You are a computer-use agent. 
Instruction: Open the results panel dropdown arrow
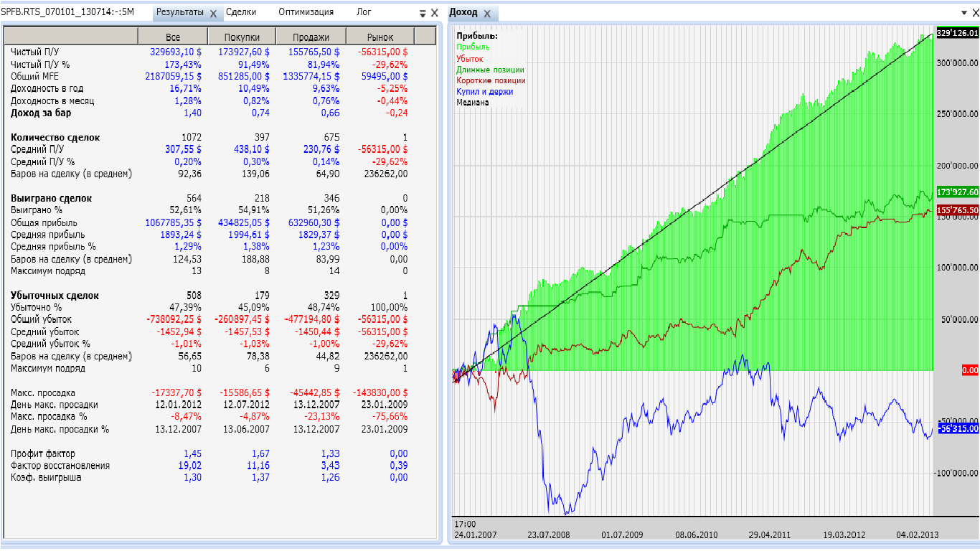pyautogui.click(x=423, y=13)
